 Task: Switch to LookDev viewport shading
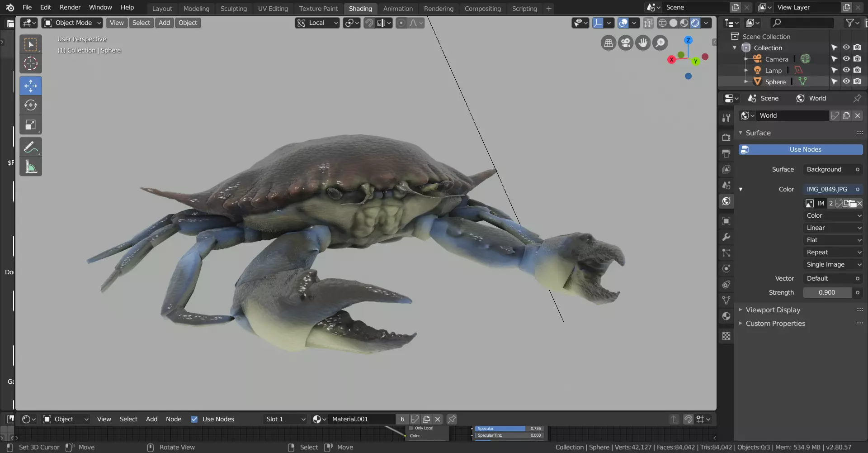pyautogui.click(x=684, y=23)
